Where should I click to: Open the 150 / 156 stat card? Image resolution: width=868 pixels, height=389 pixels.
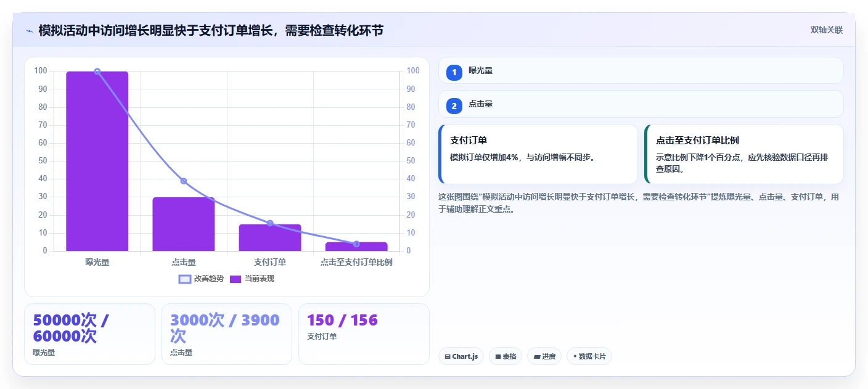[x=364, y=334]
